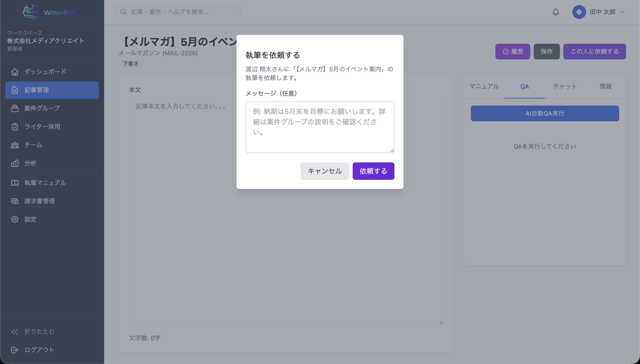Click the body textarea resize handle
The width and height of the screenshot is (640, 364).
[441, 322]
